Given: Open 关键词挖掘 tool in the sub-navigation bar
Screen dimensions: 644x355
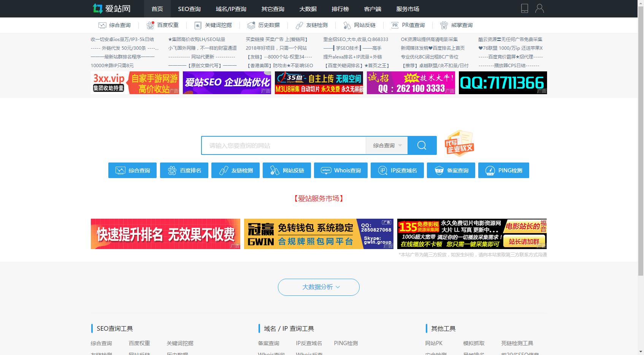Looking at the screenshot, I should 213,25.
